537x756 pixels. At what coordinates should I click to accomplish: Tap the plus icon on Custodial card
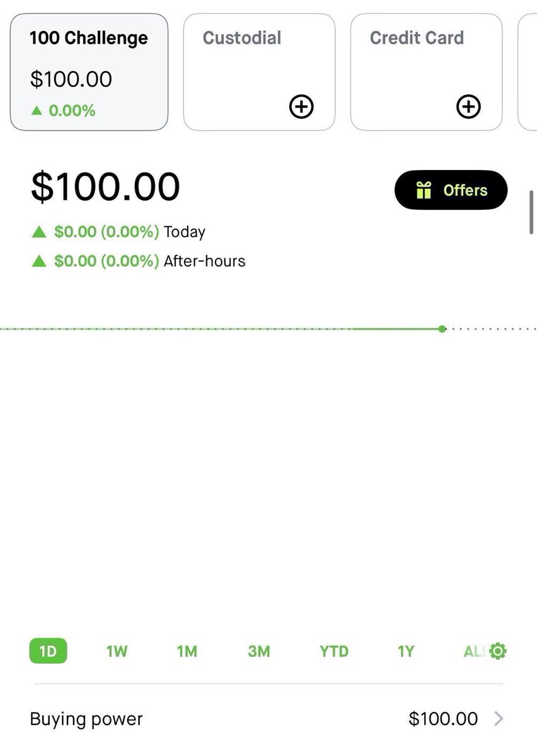point(301,106)
